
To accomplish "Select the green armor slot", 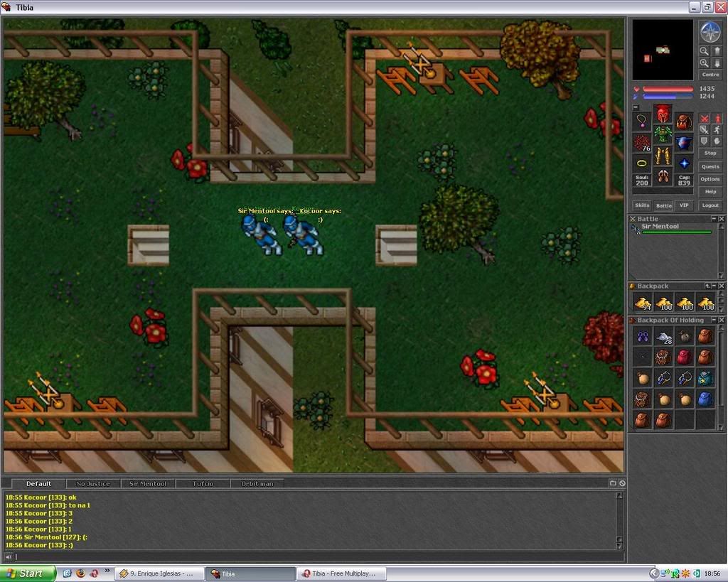I will tap(663, 134).
